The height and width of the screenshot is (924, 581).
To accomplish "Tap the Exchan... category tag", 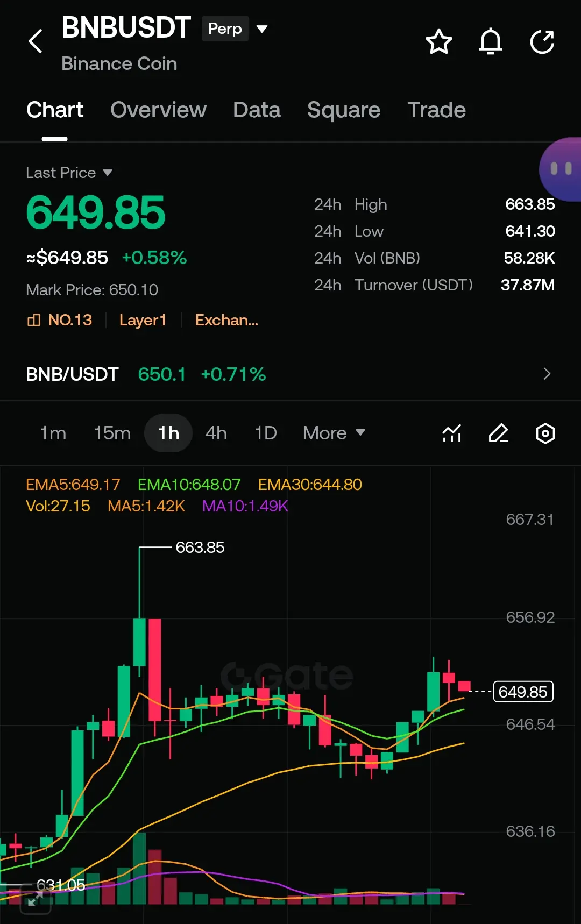I will [226, 320].
